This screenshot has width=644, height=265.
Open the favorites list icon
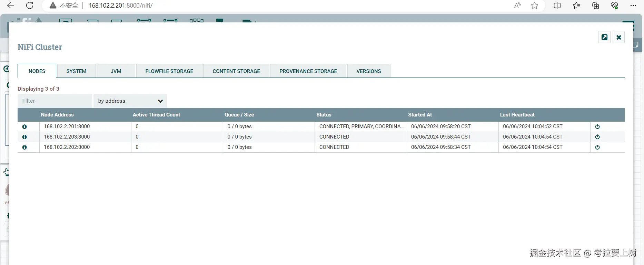(576, 6)
